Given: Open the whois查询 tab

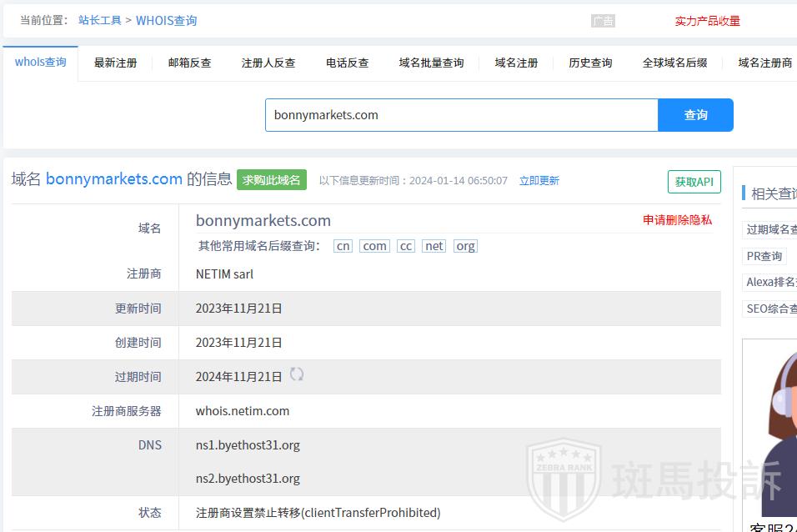Looking at the screenshot, I should tap(40, 63).
